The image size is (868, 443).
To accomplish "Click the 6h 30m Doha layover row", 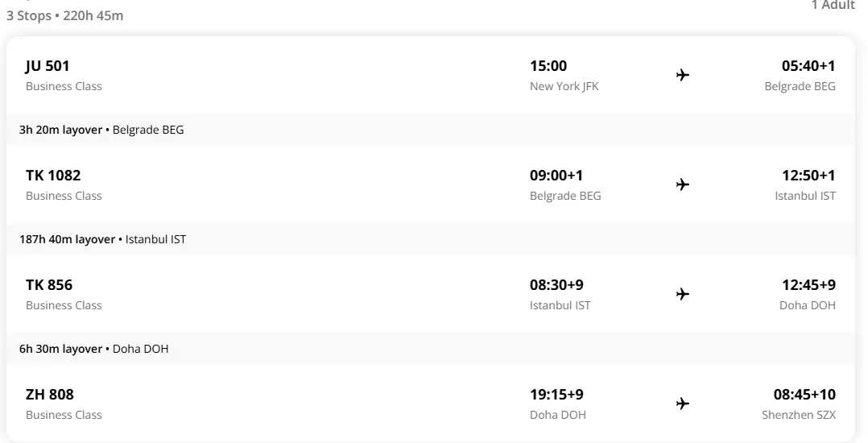I will click(93, 349).
